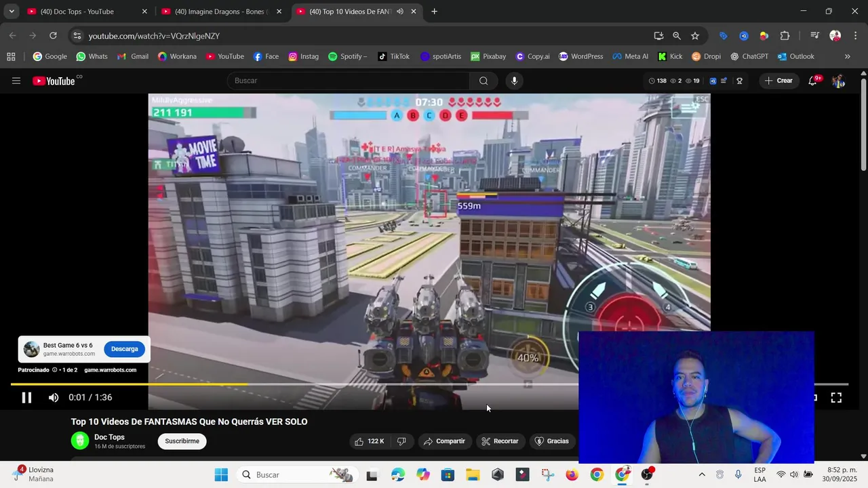Go back to previous page
868x488 pixels.
coord(13,36)
